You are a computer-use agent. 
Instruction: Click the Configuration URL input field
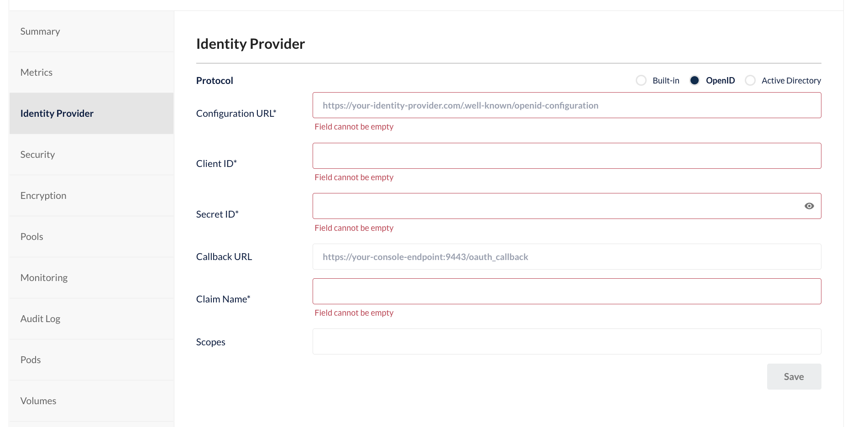coord(566,105)
